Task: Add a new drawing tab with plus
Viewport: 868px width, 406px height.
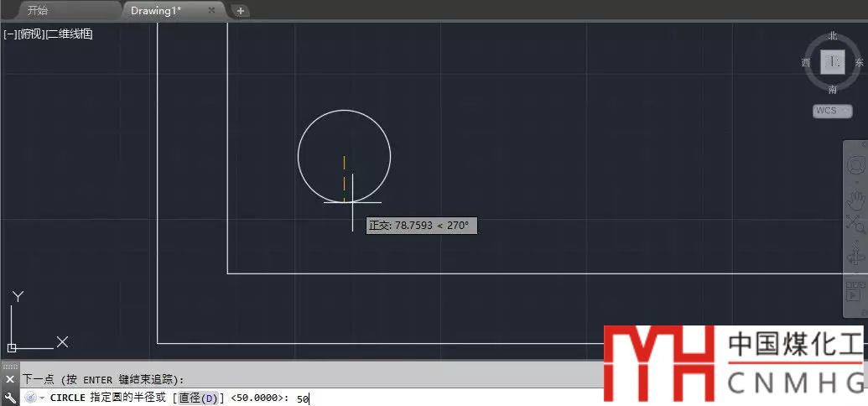Action: (241, 11)
